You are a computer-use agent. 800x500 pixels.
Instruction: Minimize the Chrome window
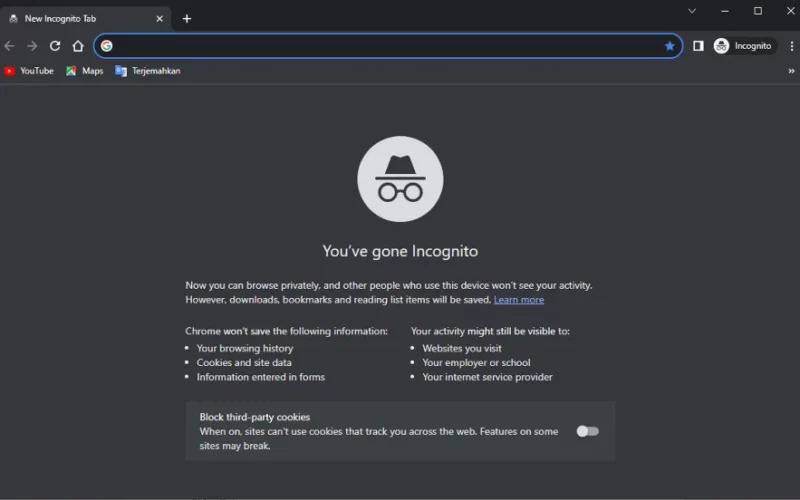(x=724, y=11)
